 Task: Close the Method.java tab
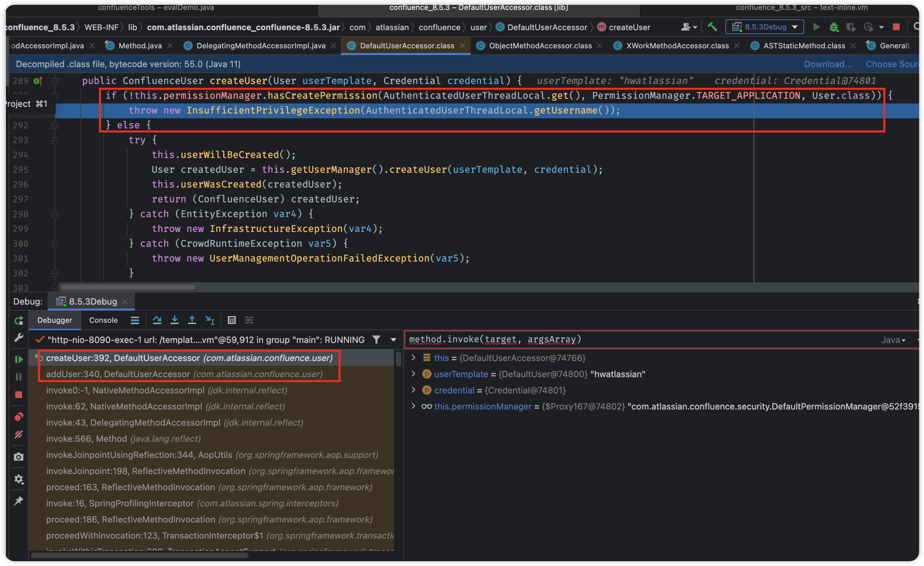click(x=170, y=46)
